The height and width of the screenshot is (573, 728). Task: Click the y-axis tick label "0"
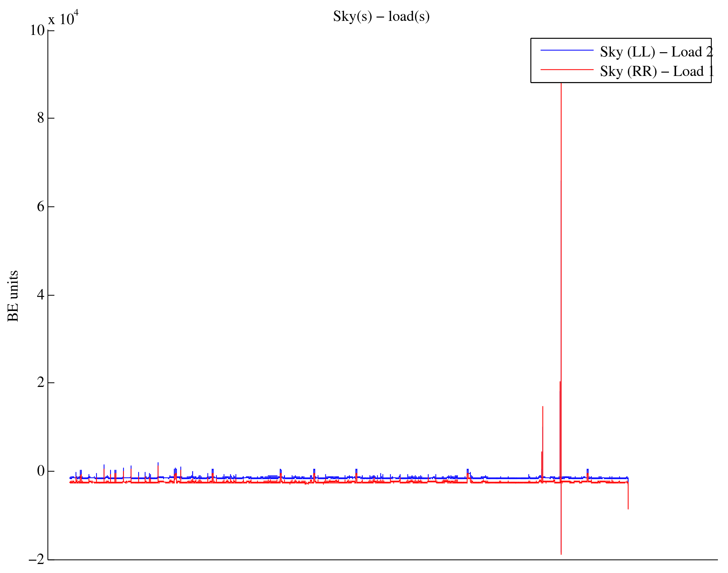click(x=41, y=471)
